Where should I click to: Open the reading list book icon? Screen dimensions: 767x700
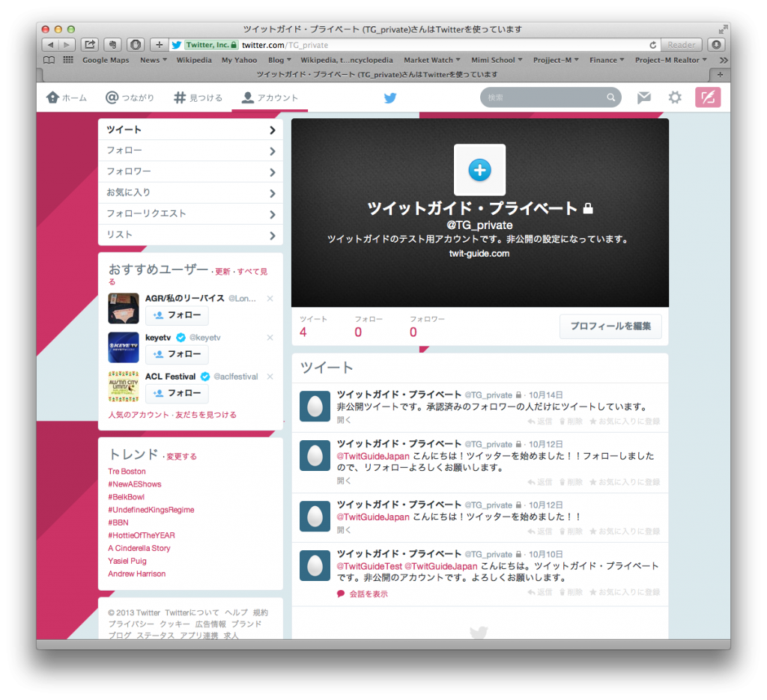[x=49, y=60]
